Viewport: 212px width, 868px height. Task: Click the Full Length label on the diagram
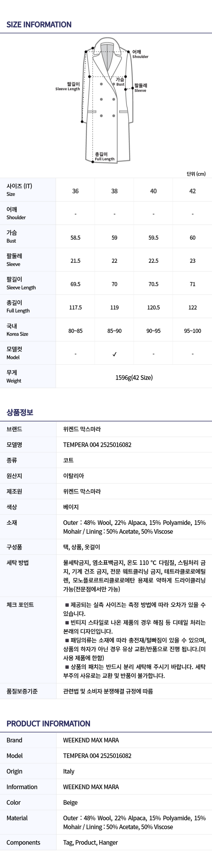coord(104,157)
